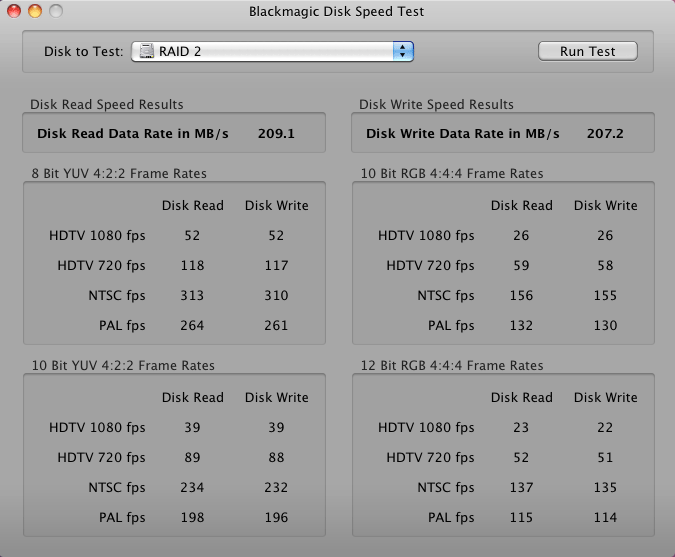Click the '10 Bit YUV 4:2:2 Frame Rates' heading
Screen dimensions: 675x557
[x=123, y=365]
